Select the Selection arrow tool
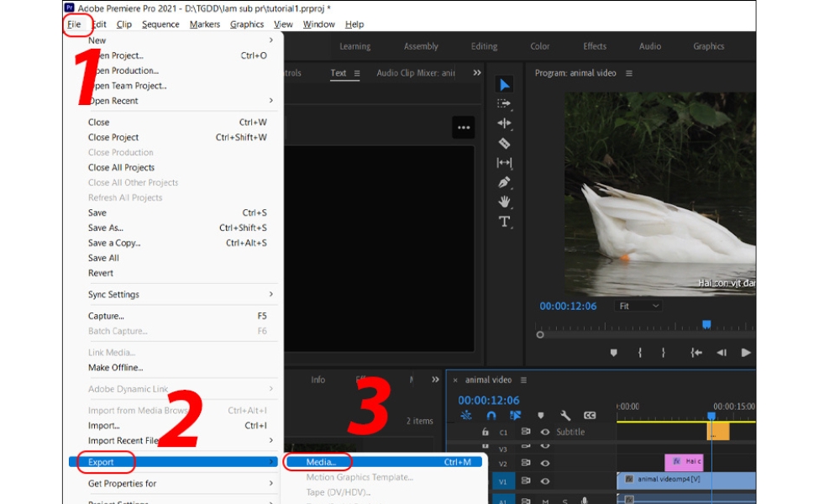Viewport: 840px width, 504px height. [504, 85]
